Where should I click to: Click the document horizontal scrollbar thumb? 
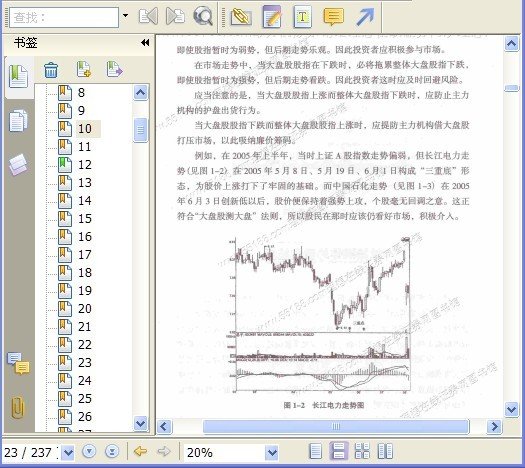point(336,426)
